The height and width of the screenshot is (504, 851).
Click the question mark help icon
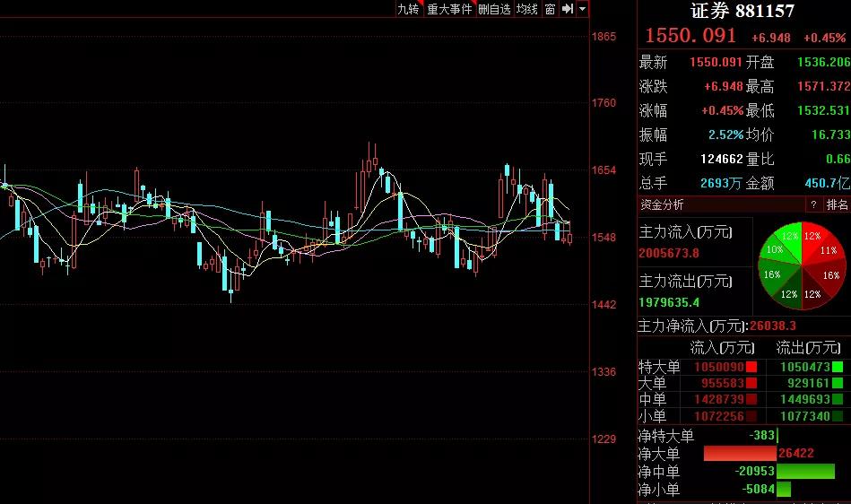[x=813, y=204]
